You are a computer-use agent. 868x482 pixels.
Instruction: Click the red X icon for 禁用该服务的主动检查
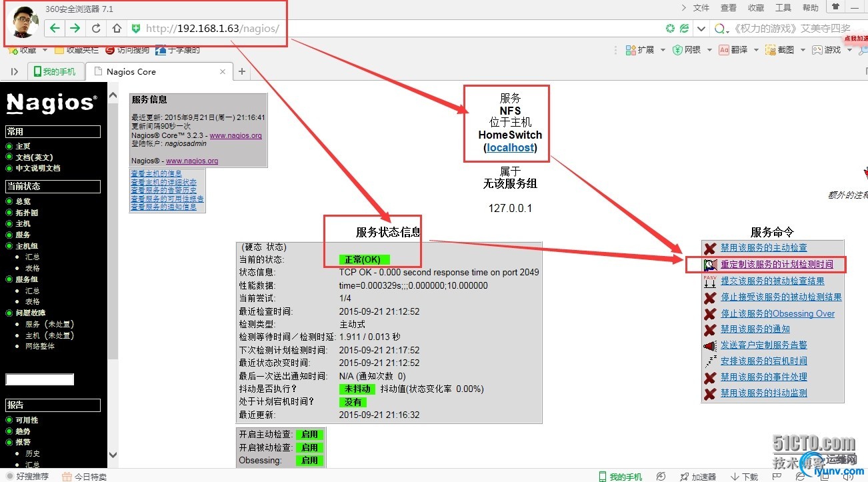[710, 248]
